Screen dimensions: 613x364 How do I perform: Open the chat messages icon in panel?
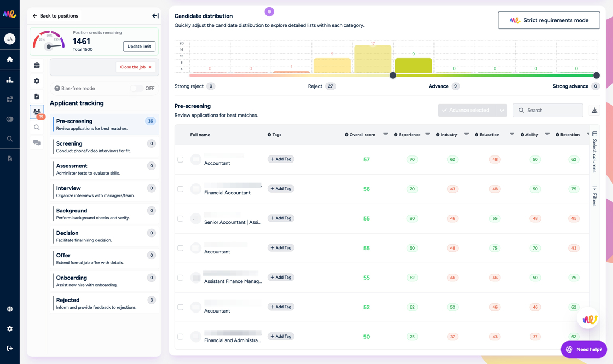(x=37, y=143)
